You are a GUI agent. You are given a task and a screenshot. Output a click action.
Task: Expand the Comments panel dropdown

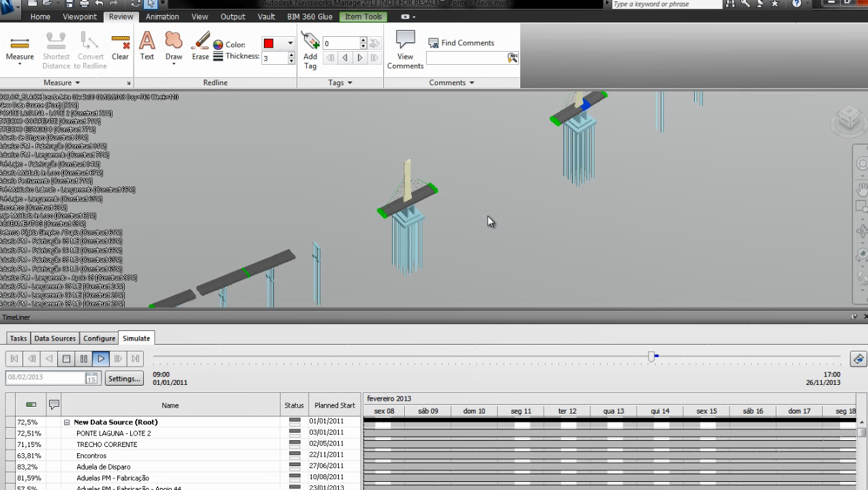471,83
